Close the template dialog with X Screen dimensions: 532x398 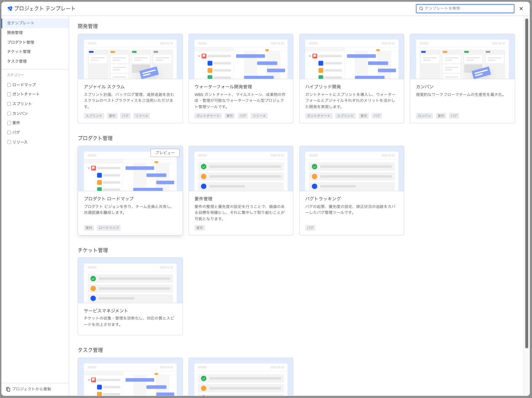(x=521, y=8)
